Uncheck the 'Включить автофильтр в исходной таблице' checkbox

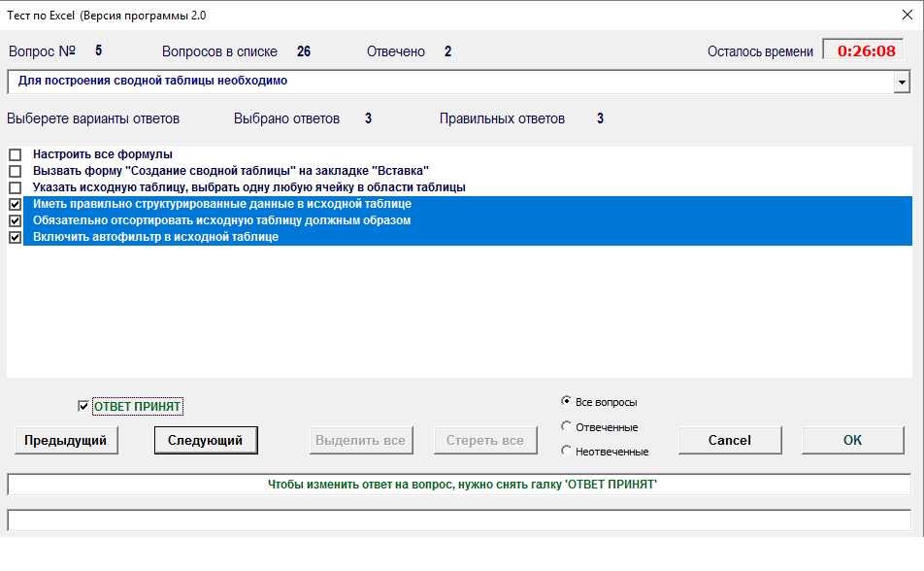coord(16,237)
